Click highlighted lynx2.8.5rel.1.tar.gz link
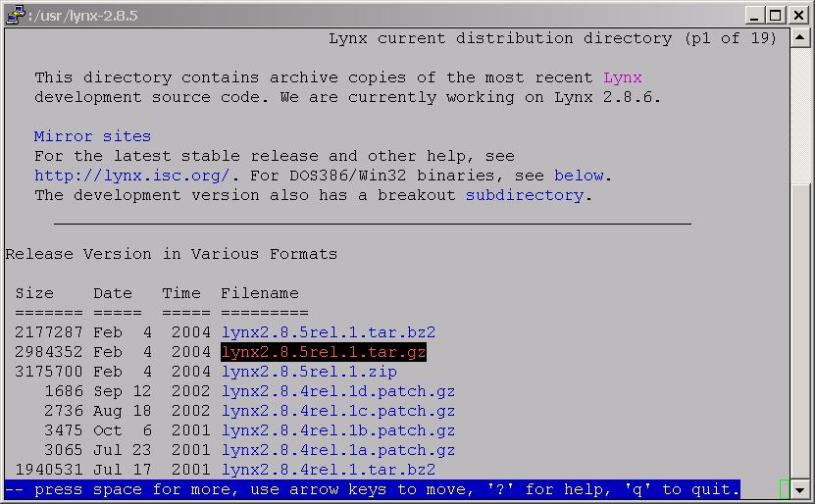The image size is (815, 504). [x=324, y=352]
